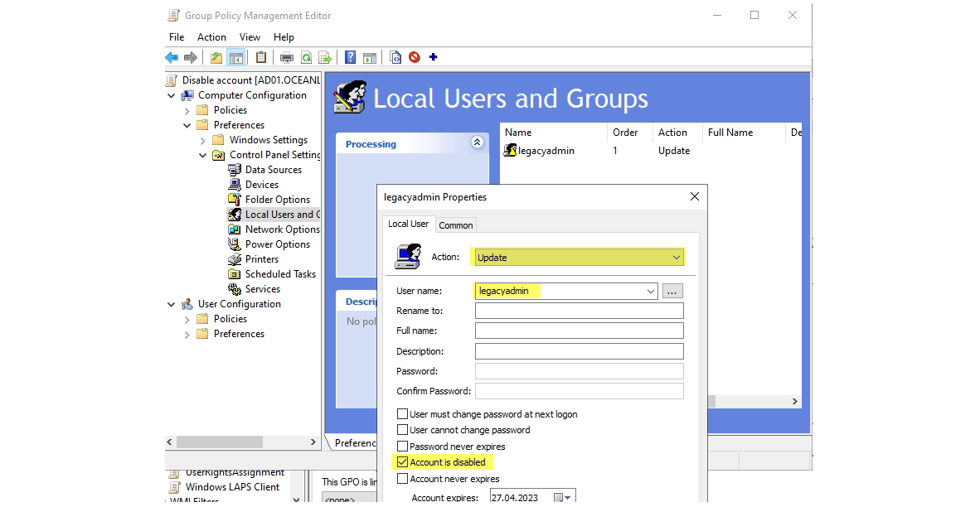Screen dimensions: 980x507
Task: Check User must change password at next logon
Action: (x=403, y=414)
